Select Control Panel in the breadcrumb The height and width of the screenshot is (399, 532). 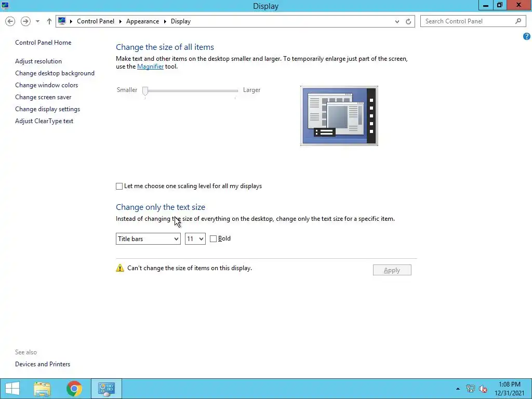(96, 21)
